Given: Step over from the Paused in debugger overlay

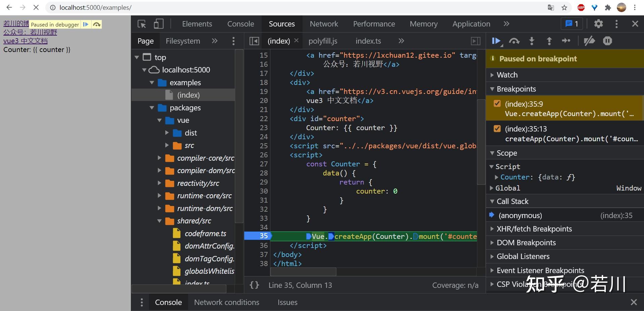Looking at the screenshot, I should pos(97,24).
